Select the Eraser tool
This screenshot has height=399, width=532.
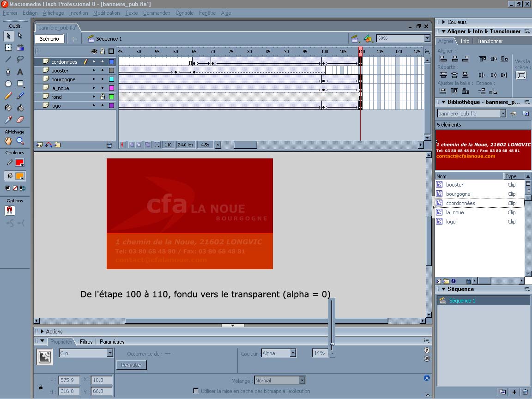pyautogui.click(x=20, y=120)
